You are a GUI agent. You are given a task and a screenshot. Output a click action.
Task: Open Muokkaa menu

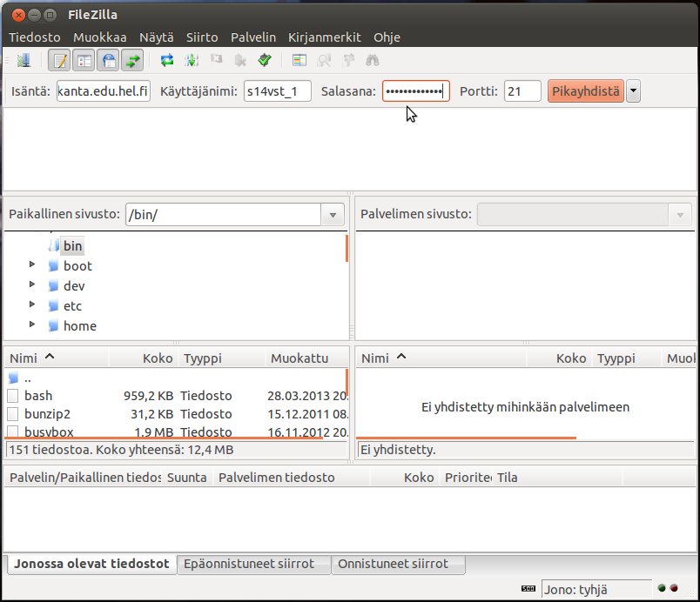[100, 37]
